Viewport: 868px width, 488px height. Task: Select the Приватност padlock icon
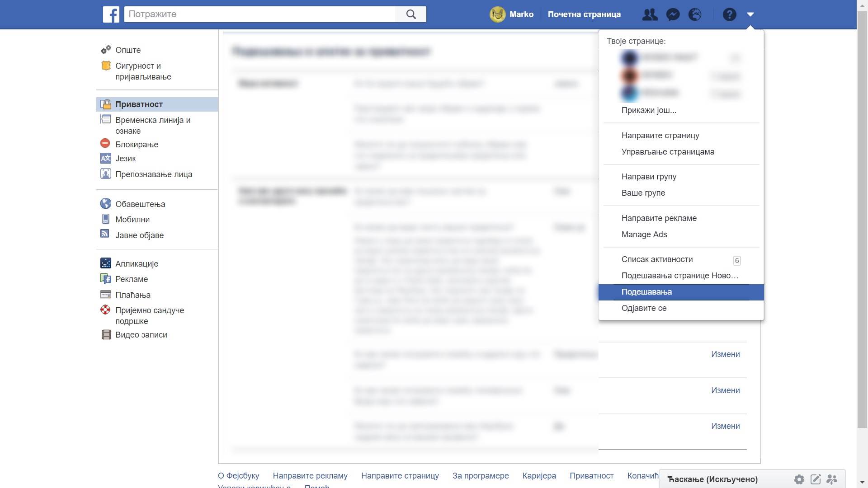(106, 104)
